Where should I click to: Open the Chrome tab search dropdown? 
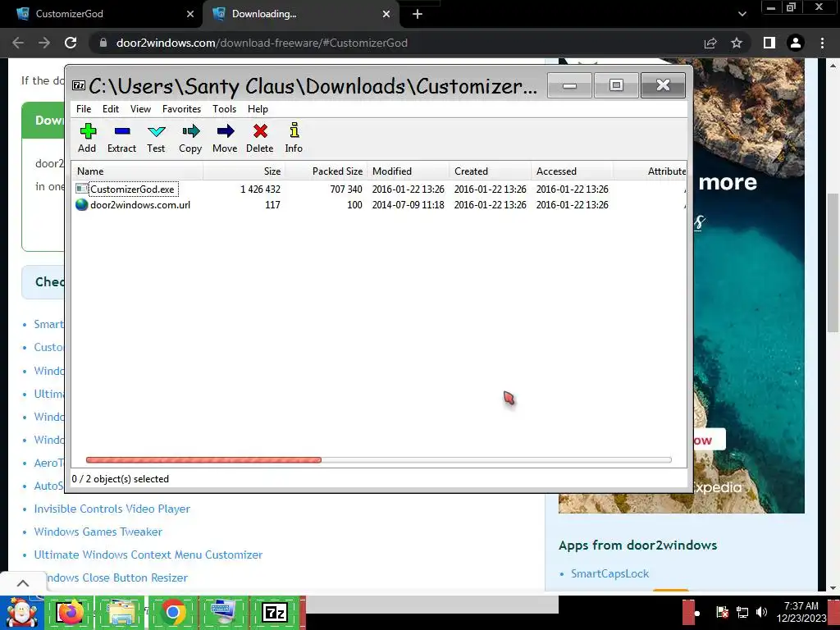pos(742,14)
